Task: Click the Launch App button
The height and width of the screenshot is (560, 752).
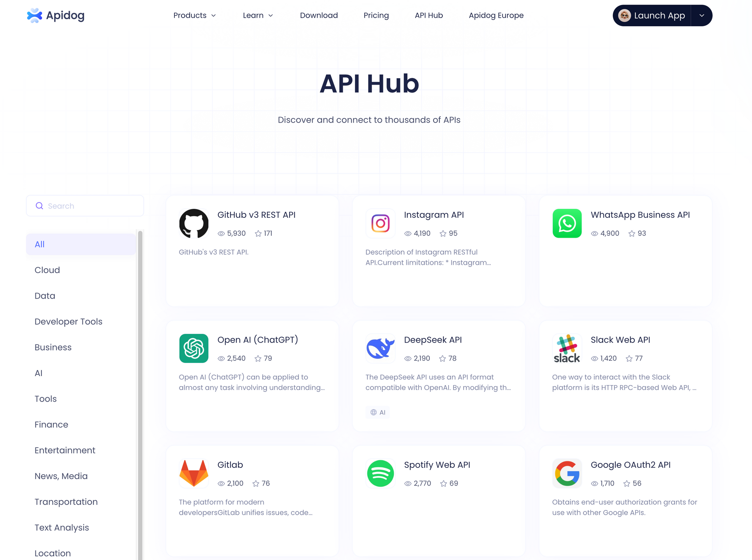Action: click(x=658, y=15)
